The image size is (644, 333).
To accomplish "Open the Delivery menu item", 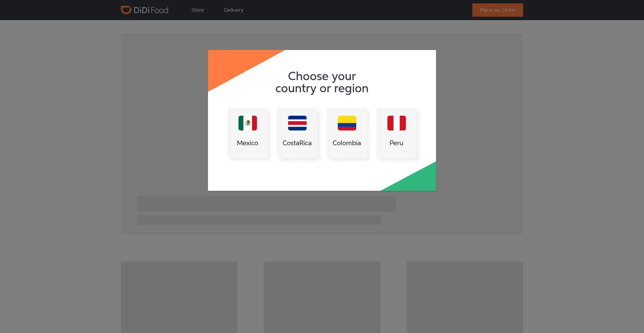I will [234, 10].
